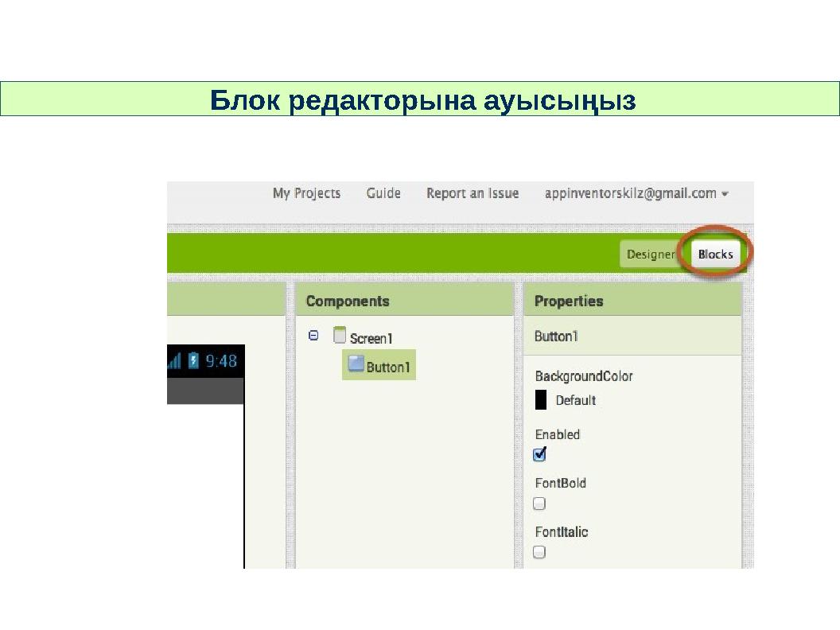840x630 pixels.
Task: Open My Projects menu
Action: 306,193
